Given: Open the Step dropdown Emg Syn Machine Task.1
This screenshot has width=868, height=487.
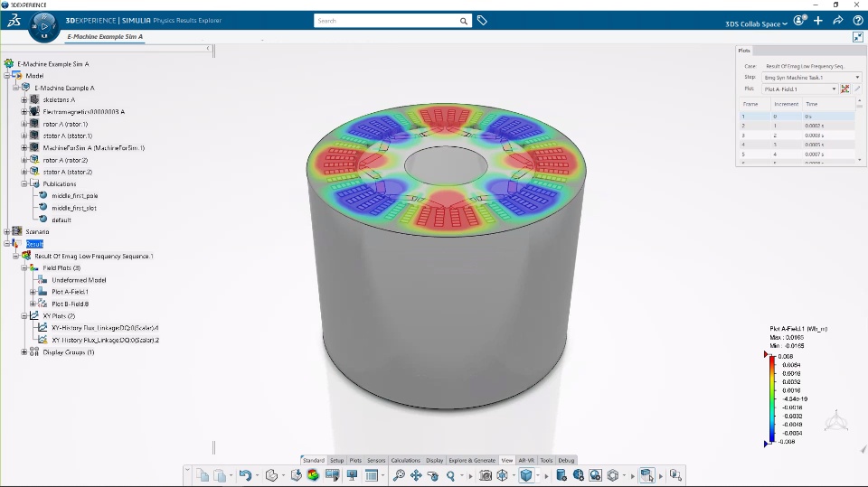Looking at the screenshot, I should pos(812,78).
